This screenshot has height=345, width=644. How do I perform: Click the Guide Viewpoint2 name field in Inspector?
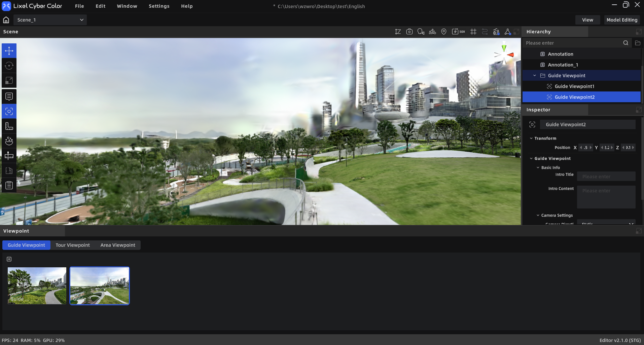point(587,124)
